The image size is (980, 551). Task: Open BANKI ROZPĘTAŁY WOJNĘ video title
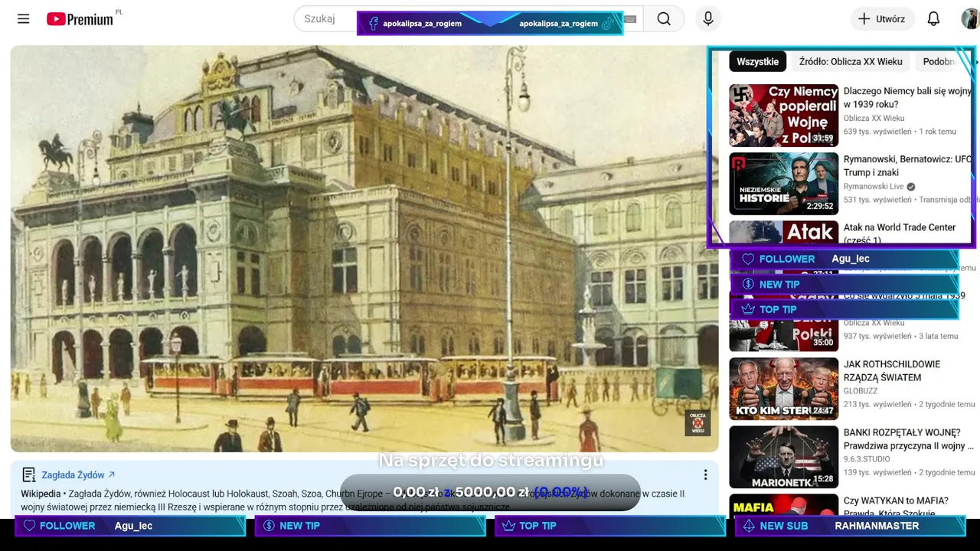pyautogui.click(x=908, y=439)
